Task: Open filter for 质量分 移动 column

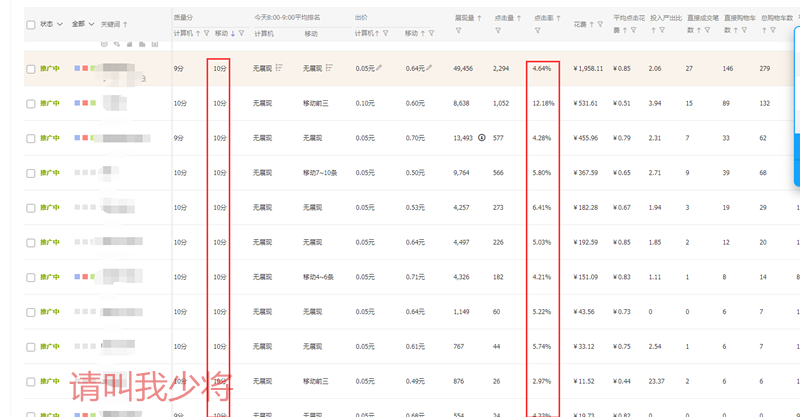Action: [x=241, y=34]
